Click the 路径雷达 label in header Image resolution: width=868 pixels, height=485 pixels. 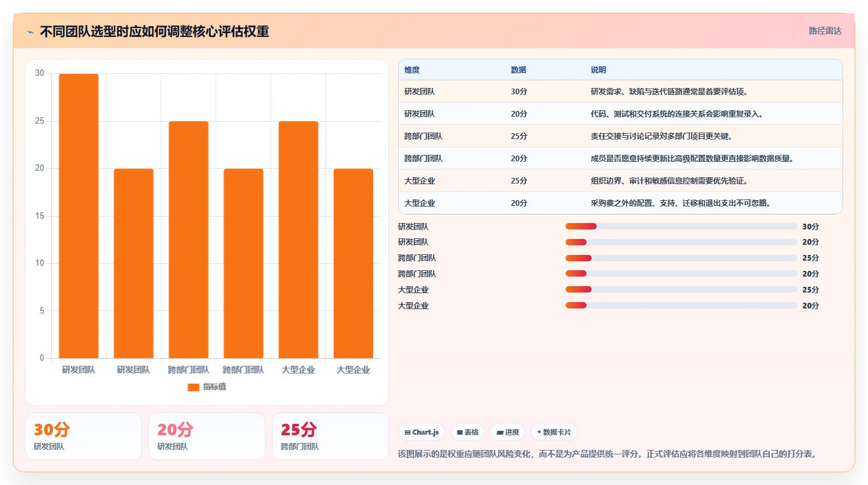(x=825, y=31)
